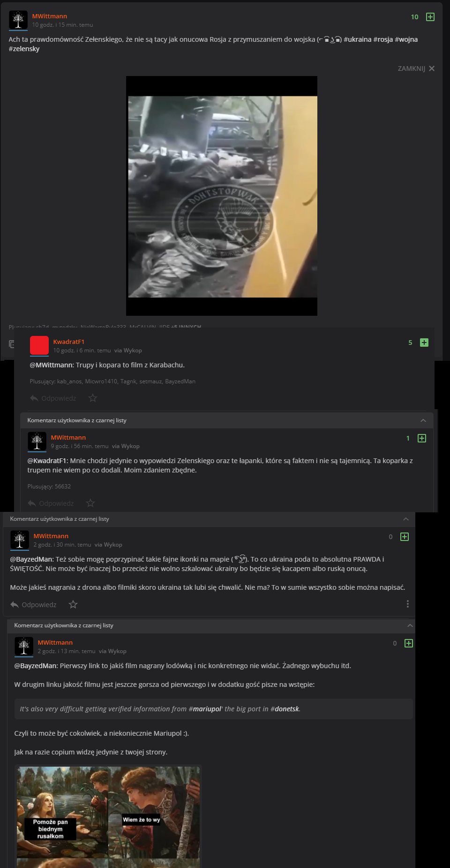
Task: Star the comment about łapanki
Action: [90, 503]
